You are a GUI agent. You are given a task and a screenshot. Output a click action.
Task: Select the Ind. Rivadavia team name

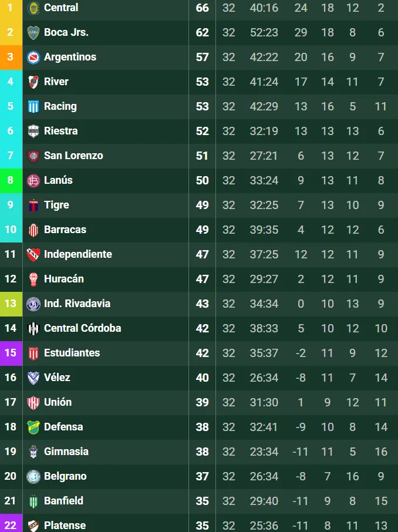[x=77, y=304]
